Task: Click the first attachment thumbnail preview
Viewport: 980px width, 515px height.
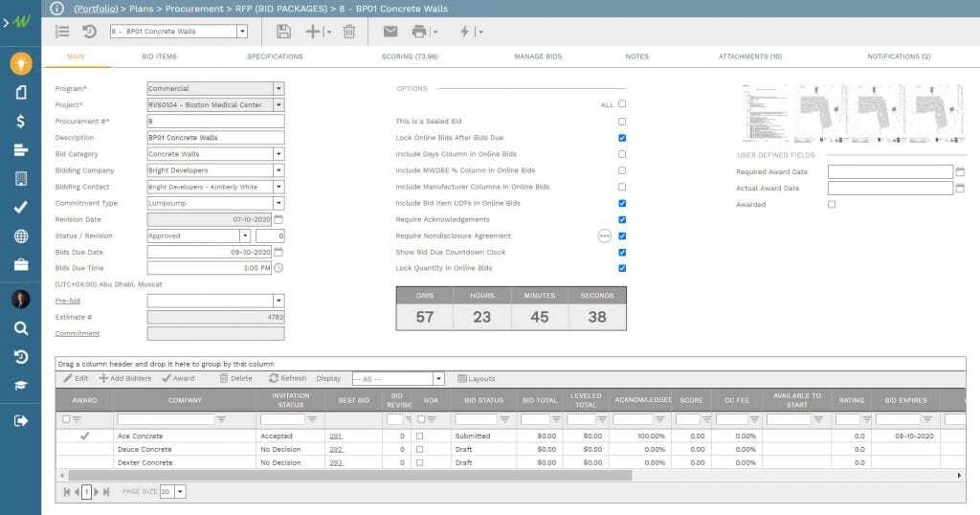Action: click(767, 113)
